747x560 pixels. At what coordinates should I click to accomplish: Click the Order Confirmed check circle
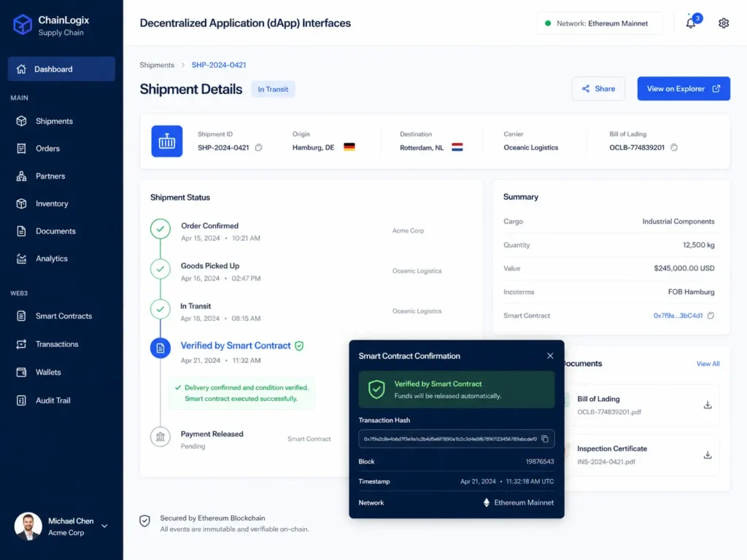pos(160,228)
